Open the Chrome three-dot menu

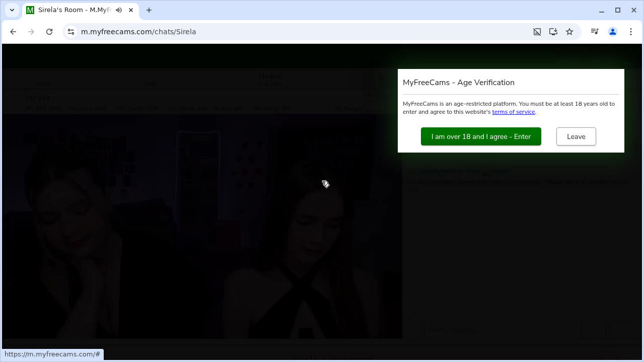click(x=631, y=32)
